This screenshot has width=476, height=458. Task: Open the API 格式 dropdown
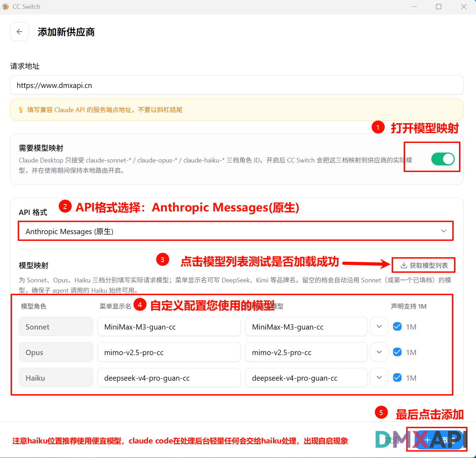tap(236, 231)
